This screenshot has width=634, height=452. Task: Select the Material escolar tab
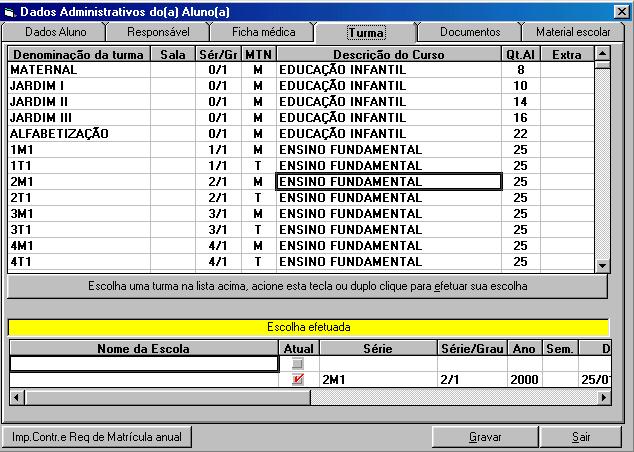click(x=572, y=32)
